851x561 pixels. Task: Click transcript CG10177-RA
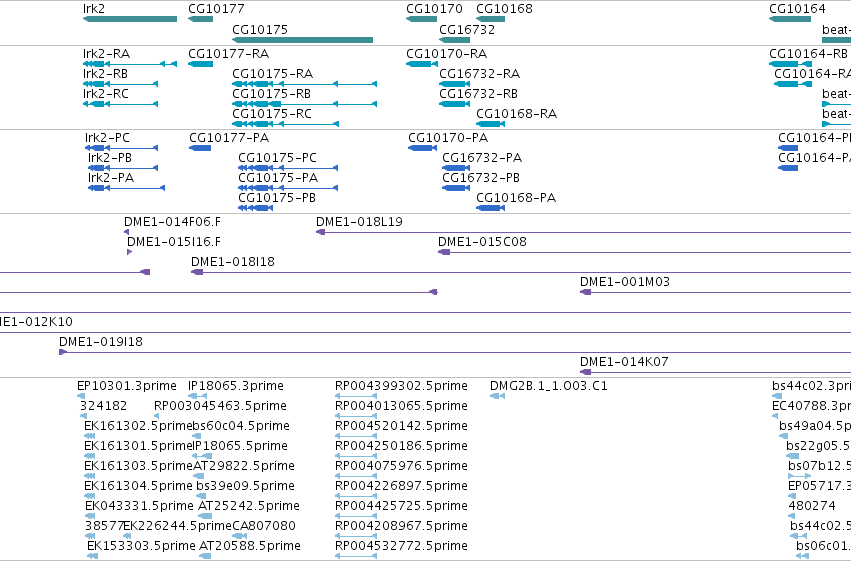point(200,64)
